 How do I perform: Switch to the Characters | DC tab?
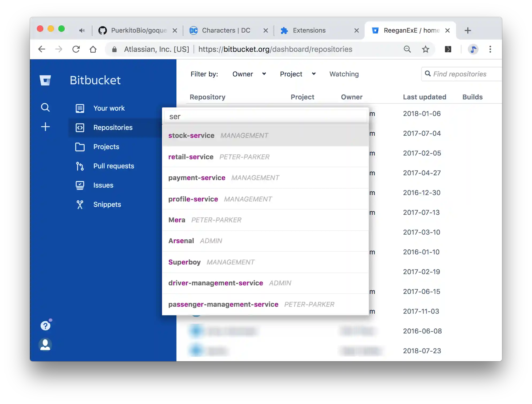[x=226, y=30]
